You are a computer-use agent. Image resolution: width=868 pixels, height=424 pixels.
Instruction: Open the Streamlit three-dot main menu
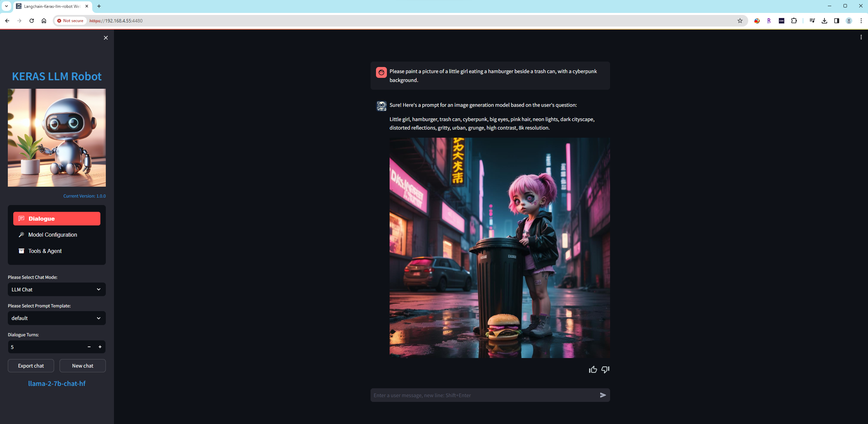click(x=861, y=37)
